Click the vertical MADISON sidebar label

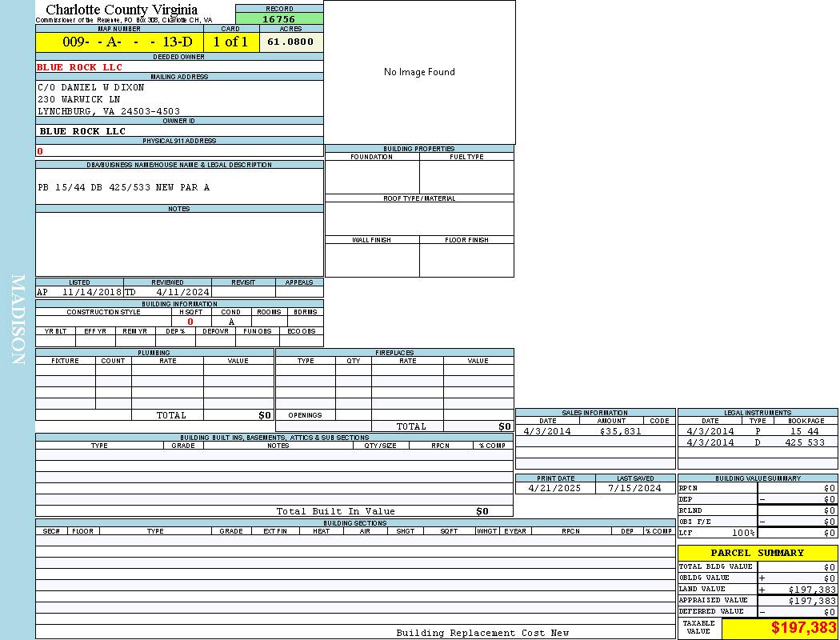18,320
